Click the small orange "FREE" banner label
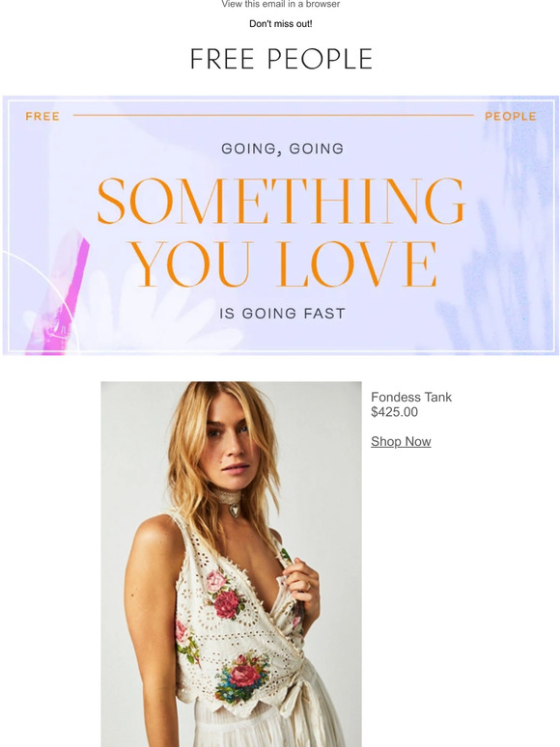Viewport: 560px width, 747px height. [42, 116]
